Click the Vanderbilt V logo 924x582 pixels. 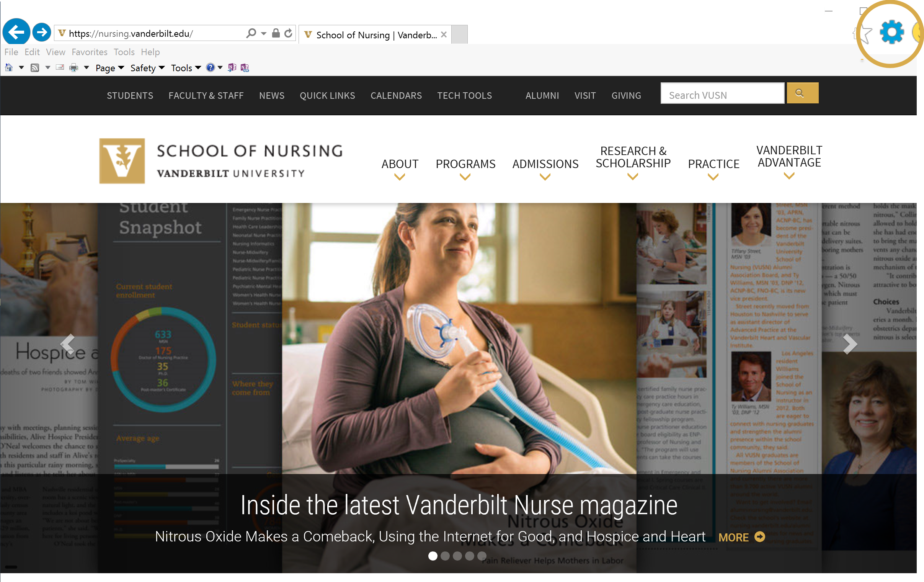[122, 161]
